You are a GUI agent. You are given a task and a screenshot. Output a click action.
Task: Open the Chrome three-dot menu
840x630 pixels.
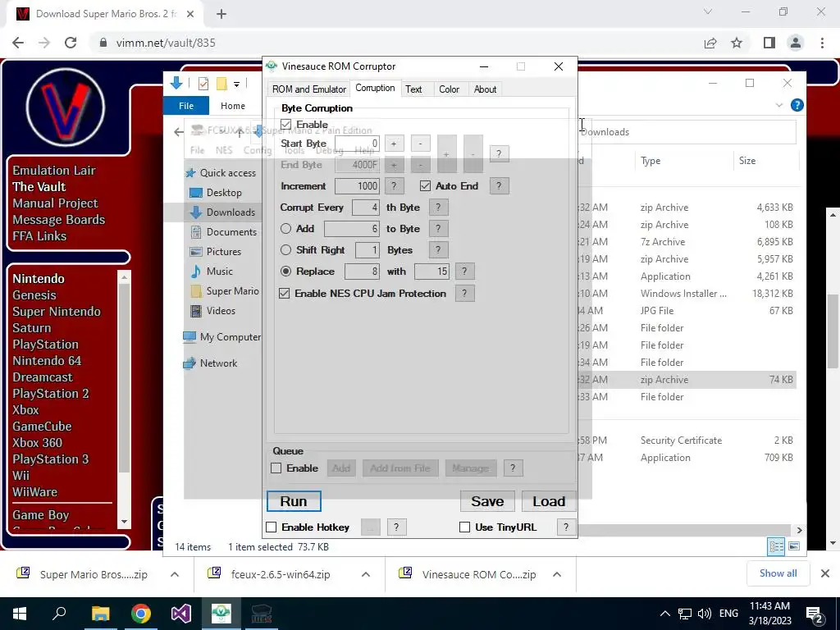[822, 43]
